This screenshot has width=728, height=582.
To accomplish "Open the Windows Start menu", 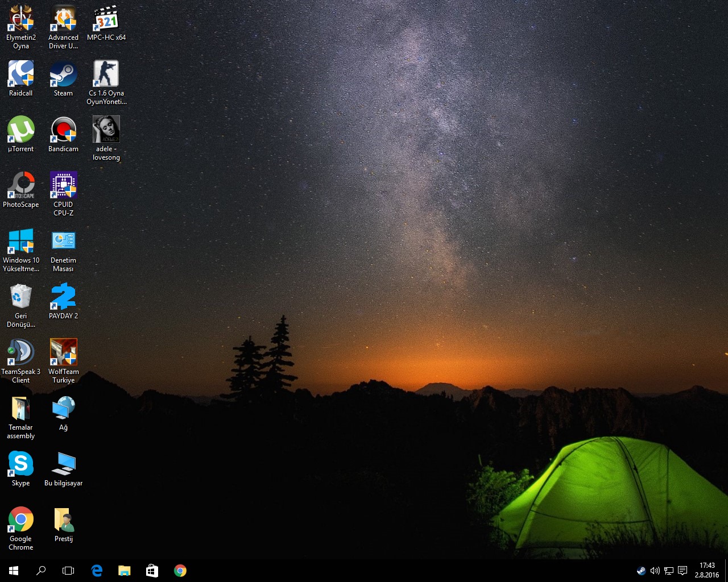I will 14,571.
